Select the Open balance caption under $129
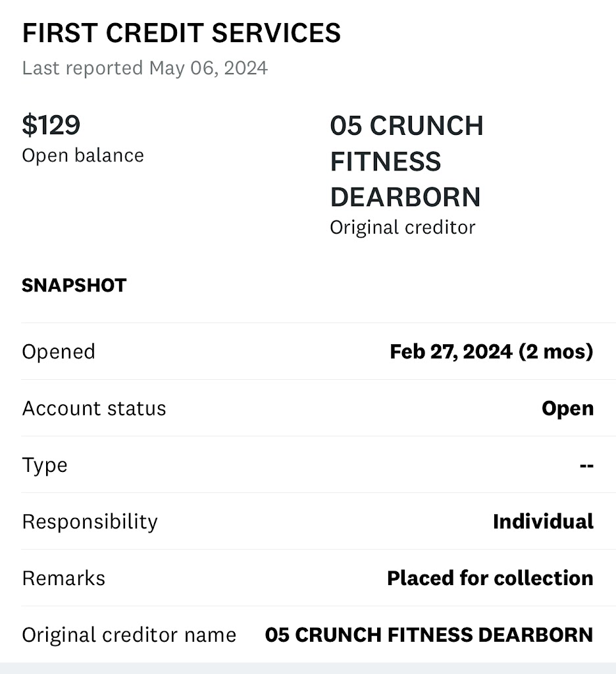The image size is (616, 674). (x=83, y=155)
